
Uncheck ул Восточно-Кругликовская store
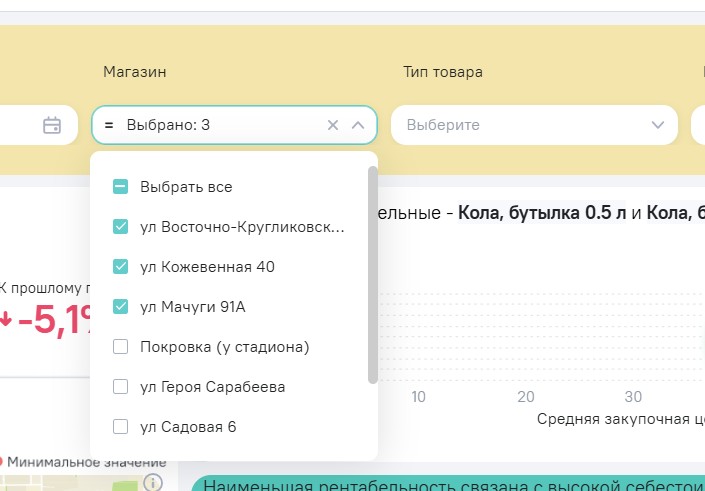[120, 227]
